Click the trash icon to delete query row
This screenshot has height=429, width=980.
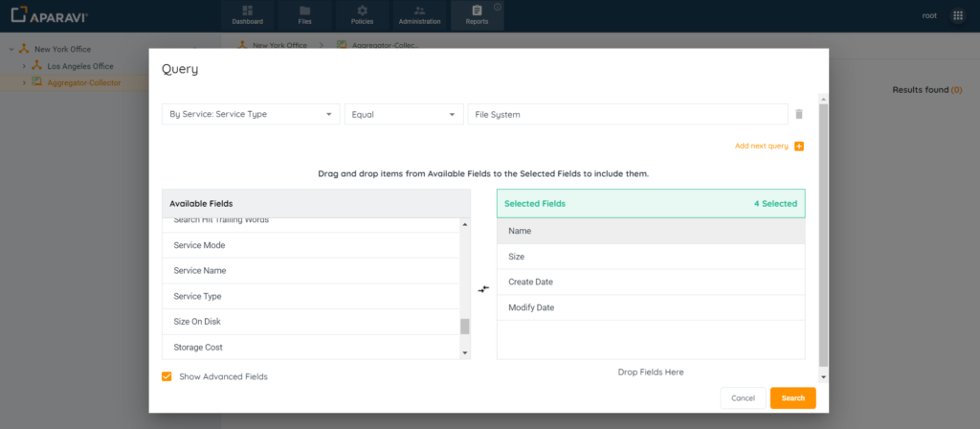click(799, 114)
